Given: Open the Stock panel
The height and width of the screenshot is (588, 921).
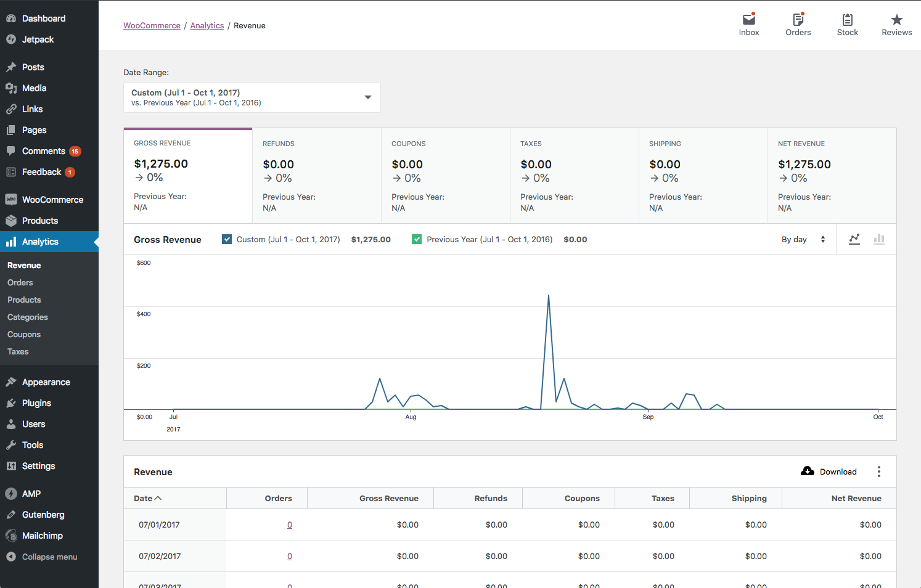Looking at the screenshot, I should (x=847, y=23).
